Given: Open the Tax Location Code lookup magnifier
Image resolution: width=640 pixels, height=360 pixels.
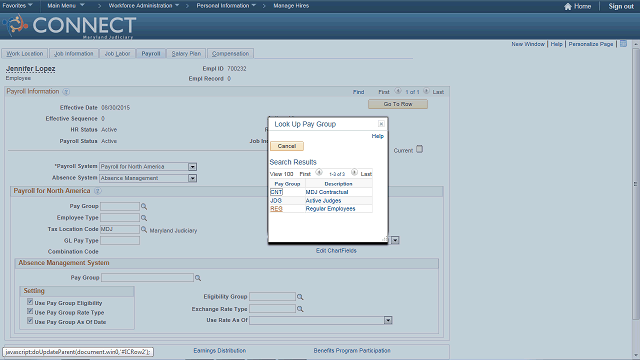Looking at the screenshot, I should click(x=144, y=230).
